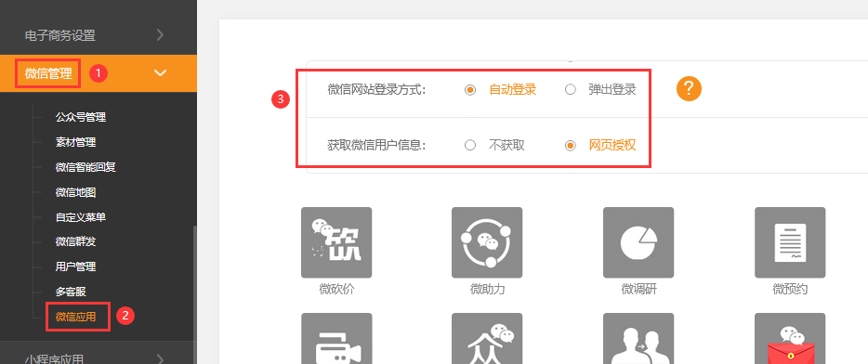The width and height of the screenshot is (868, 364).
Task: Select 弹出登录 radio button
Action: 571,90
